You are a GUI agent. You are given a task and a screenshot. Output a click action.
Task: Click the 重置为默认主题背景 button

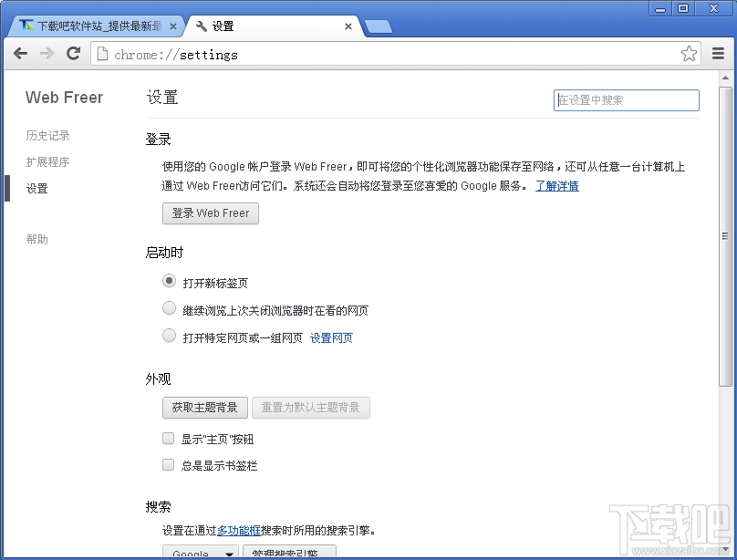pyautogui.click(x=311, y=408)
